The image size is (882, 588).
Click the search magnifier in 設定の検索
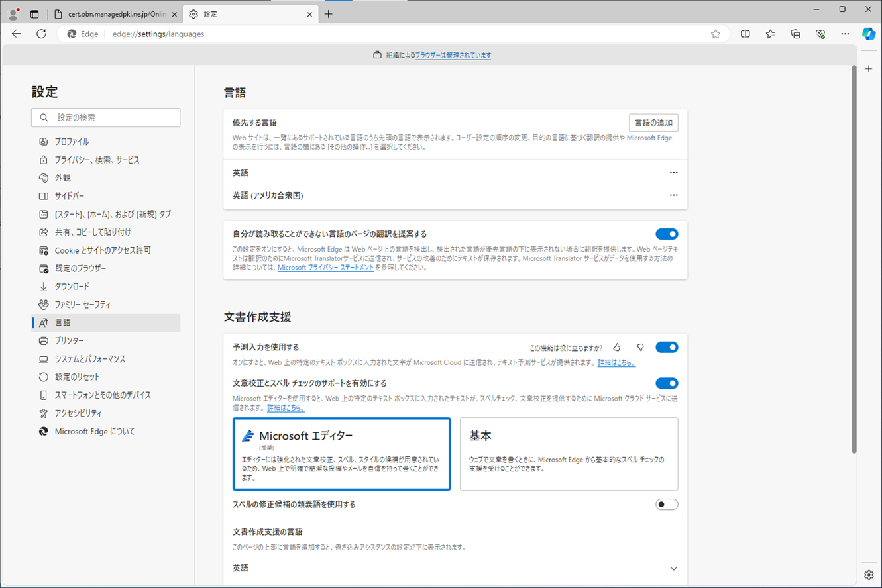(x=44, y=118)
